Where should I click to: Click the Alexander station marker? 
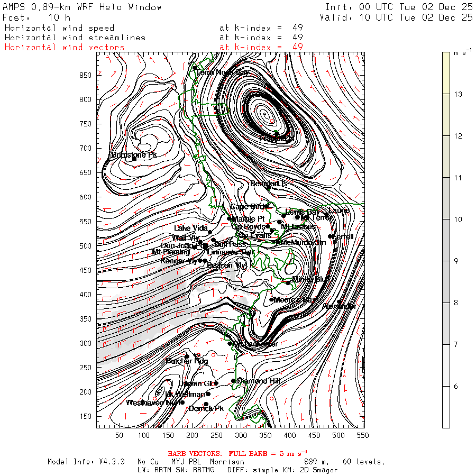click(339, 302)
